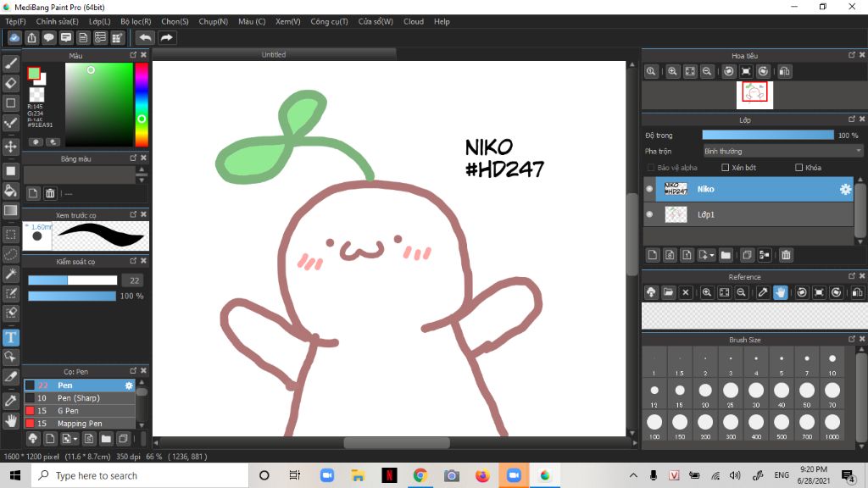
Task: Open the Công cụ(T) menu
Action: (329, 21)
